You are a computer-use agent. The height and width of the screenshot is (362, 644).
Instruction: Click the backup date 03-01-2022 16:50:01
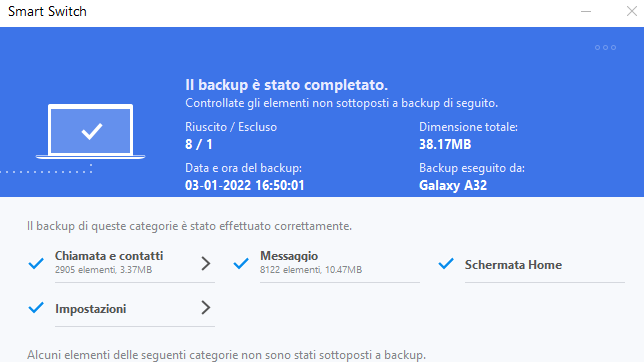point(245,185)
